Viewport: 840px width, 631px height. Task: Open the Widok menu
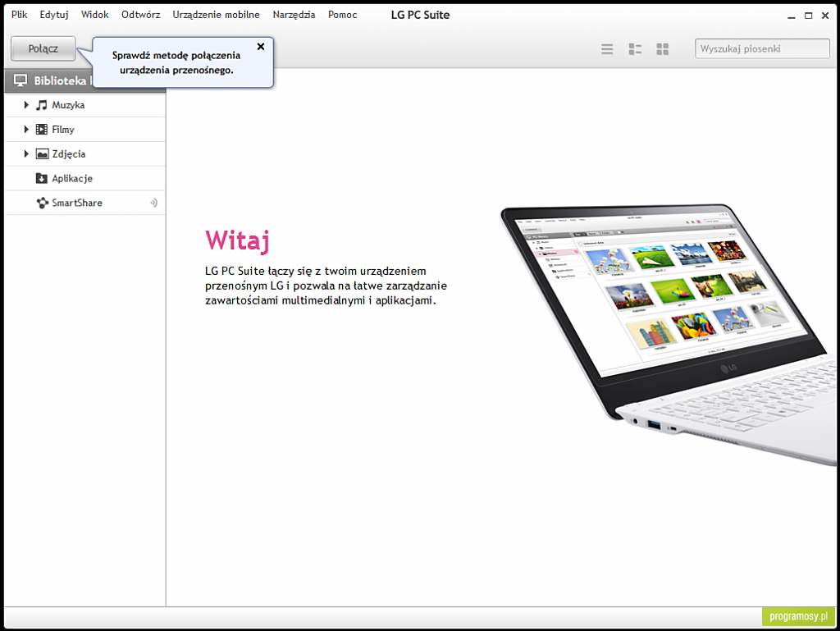click(x=95, y=15)
